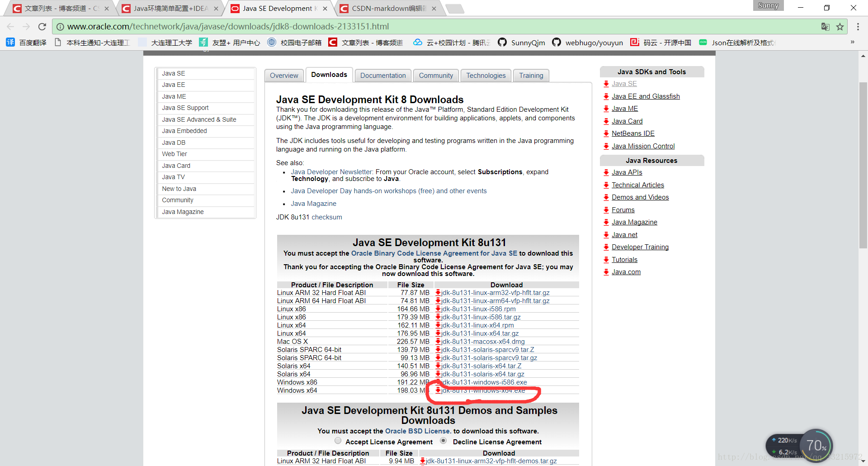Download jdk-8u131-windows-i586.exe
Image resolution: width=868 pixels, height=466 pixels.
(x=484, y=382)
